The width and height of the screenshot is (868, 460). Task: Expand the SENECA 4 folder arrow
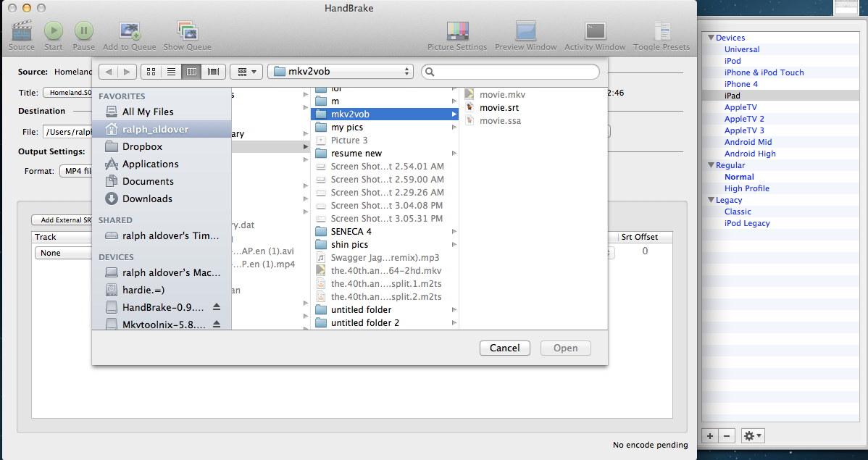pyautogui.click(x=454, y=231)
